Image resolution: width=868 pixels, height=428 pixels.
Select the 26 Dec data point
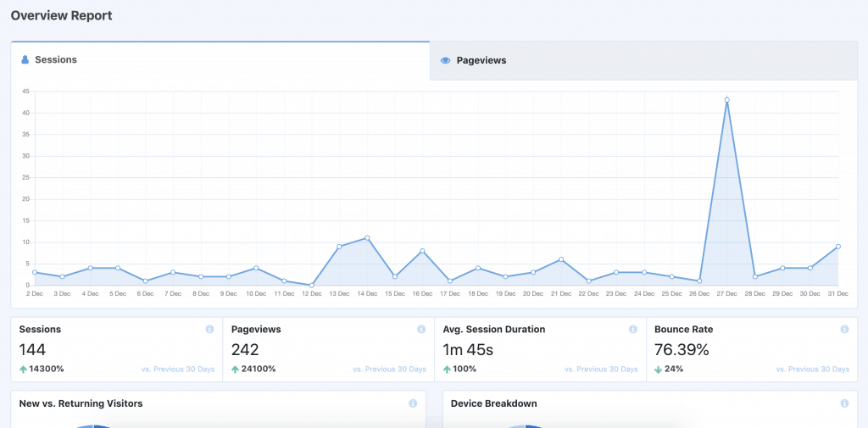699,281
